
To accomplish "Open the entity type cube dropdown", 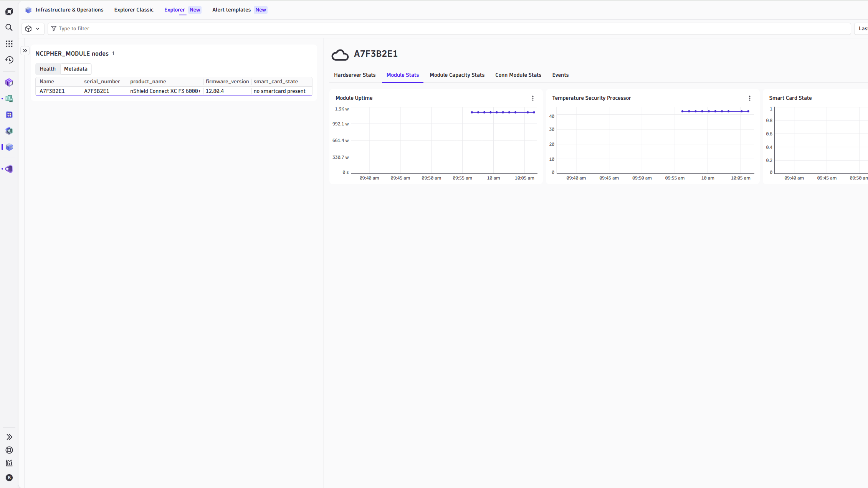I will [x=33, y=29].
